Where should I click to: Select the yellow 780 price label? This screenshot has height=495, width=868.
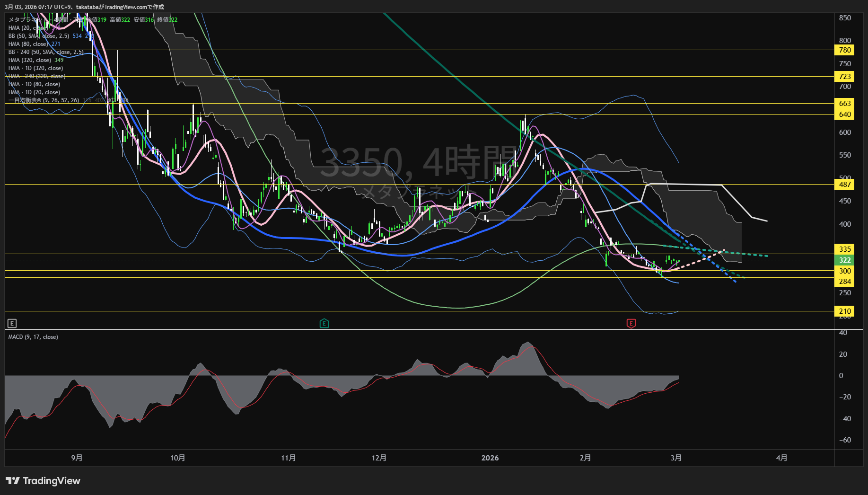click(844, 50)
